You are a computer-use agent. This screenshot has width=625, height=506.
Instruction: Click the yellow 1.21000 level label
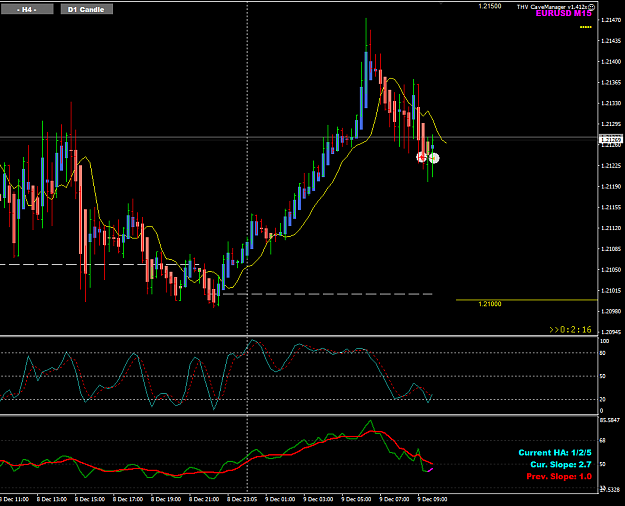pyautogui.click(x=490, y=304)
